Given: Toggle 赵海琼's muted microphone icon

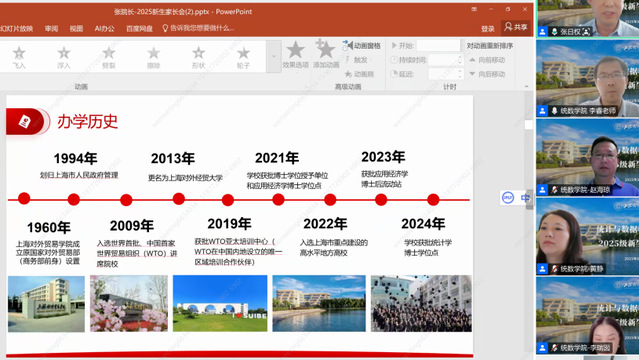Looking at the screenshot, I should [x=554, y=190].
